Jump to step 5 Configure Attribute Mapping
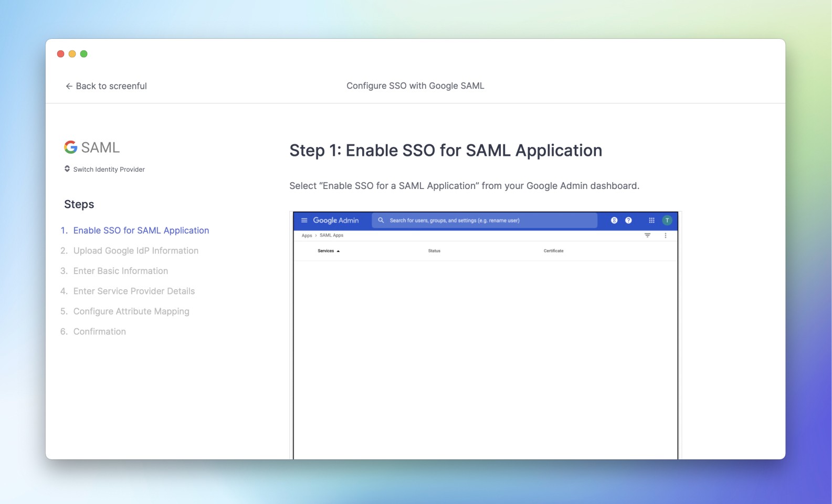The width and height of the screenshot is (832, 504). [x=125, y=311]
